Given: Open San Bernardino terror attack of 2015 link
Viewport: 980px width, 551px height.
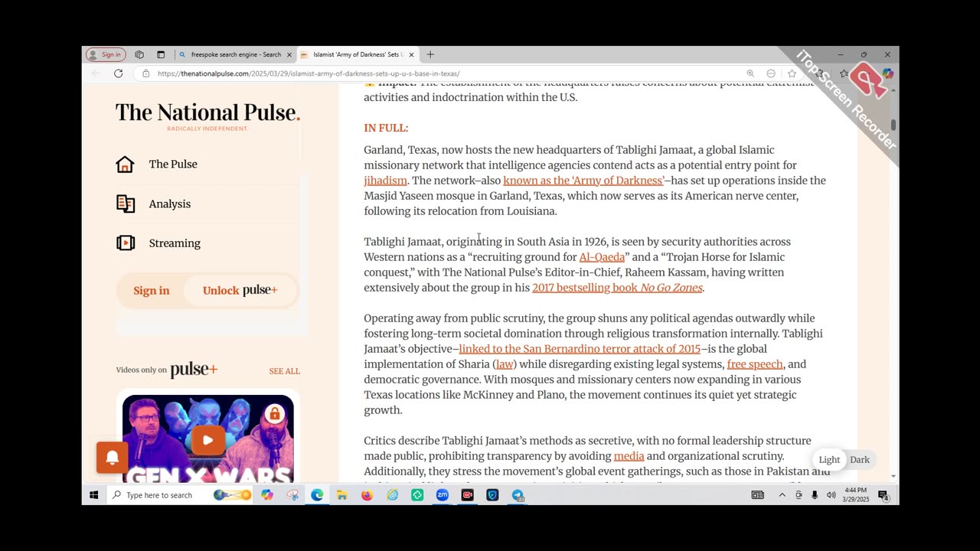Looking at the screenshot, I should click(580, 349).
